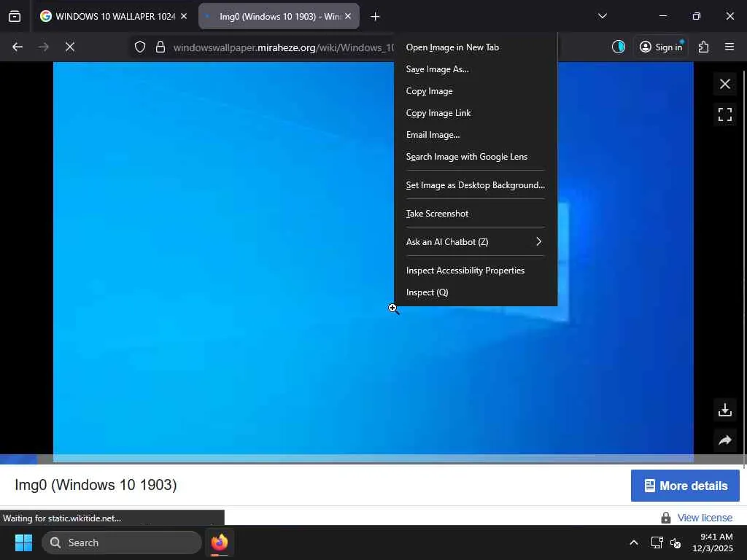Image resolution: width=747 pixels, height=560 pixels.
Task: Choose Take Screenshot option
Action: pos(476,214)
